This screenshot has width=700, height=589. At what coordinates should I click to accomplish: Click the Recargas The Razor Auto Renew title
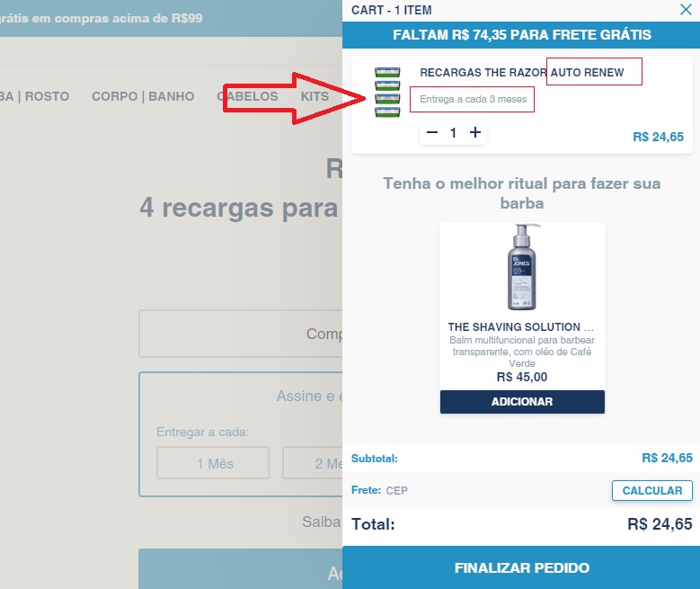[x=521, y=73]
